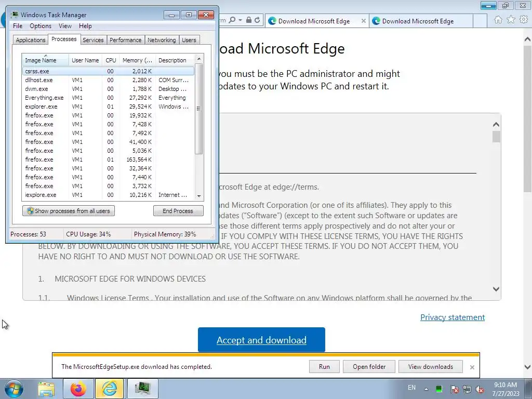Open the network tray icon
The height and width of the screenshot is (399, 532).
point(467,389)
